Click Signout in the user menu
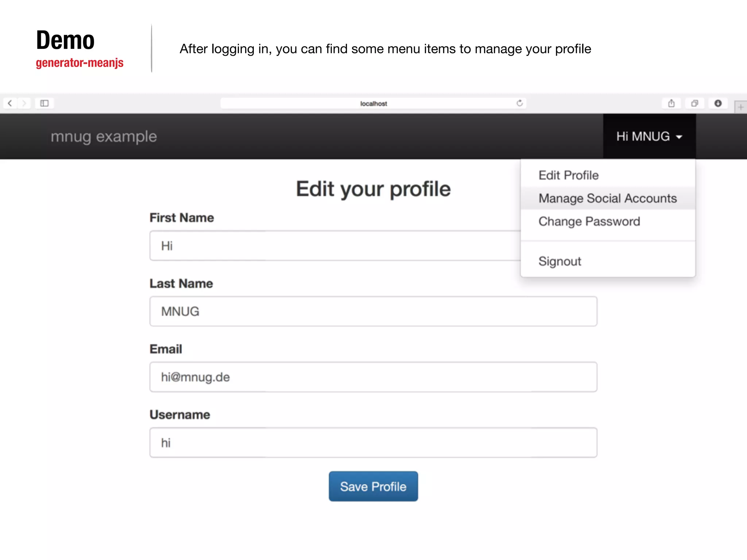 click(560, 261)
